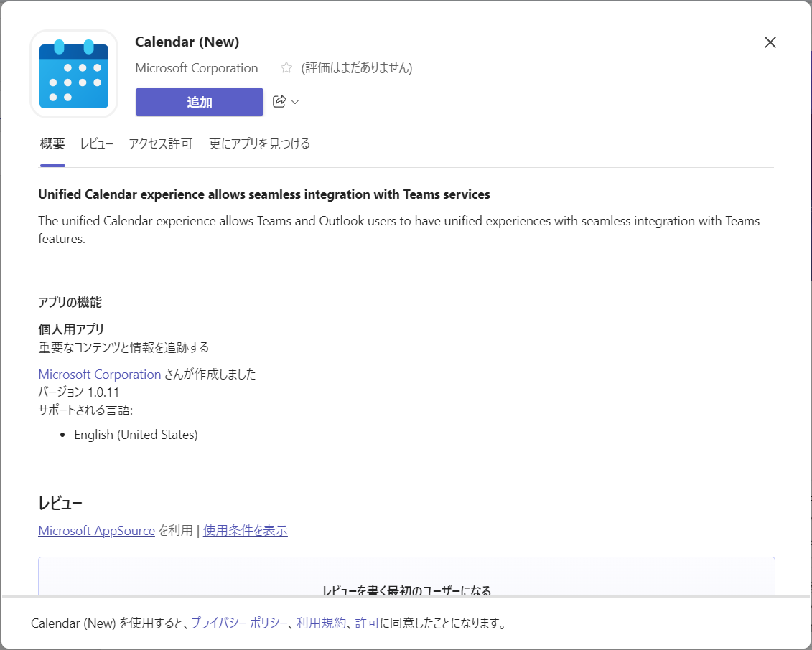812x650 pixels.
Task: Click 重要なコンテンツと情報を追跡する description
Action: tap(123, 347)
